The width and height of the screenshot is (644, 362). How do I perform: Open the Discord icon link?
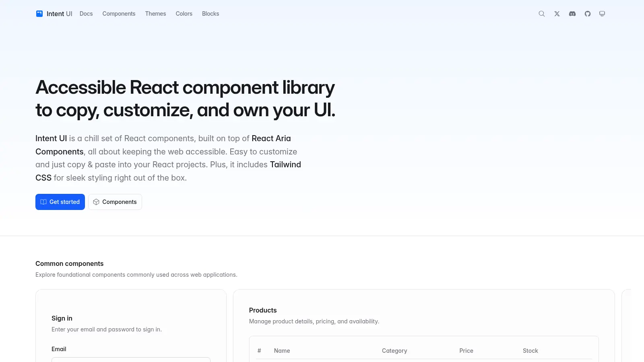point(572,14)
